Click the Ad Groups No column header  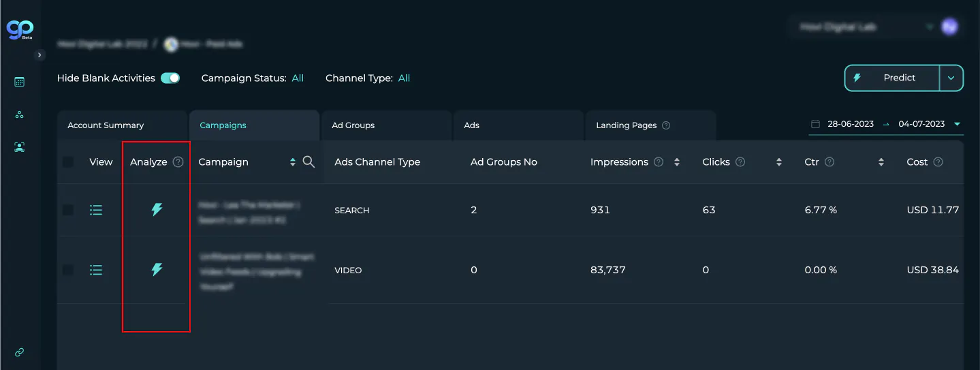click(504, 162)
